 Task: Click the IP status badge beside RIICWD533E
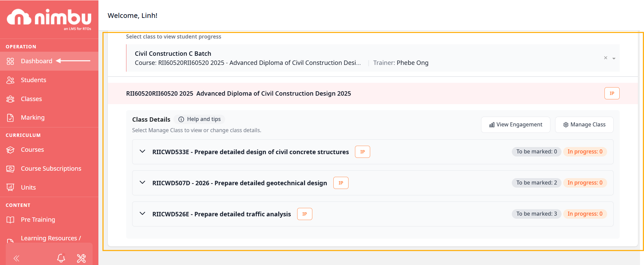[x=362, y=152]
